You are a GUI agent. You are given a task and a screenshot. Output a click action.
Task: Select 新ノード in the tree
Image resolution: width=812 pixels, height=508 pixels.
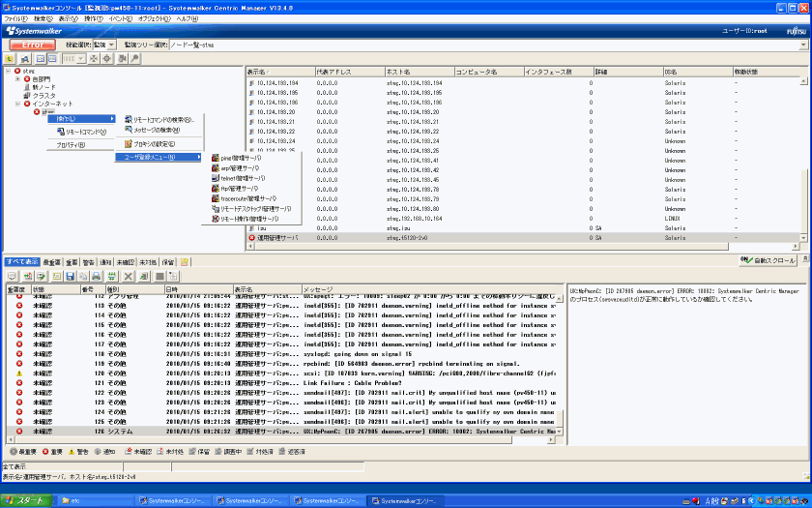click(43, 88)
